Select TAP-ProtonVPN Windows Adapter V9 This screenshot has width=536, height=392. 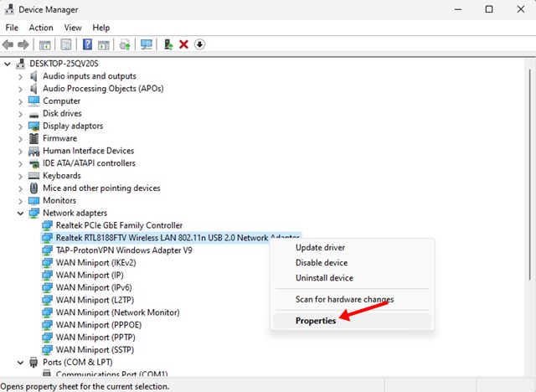click(124, 250)
